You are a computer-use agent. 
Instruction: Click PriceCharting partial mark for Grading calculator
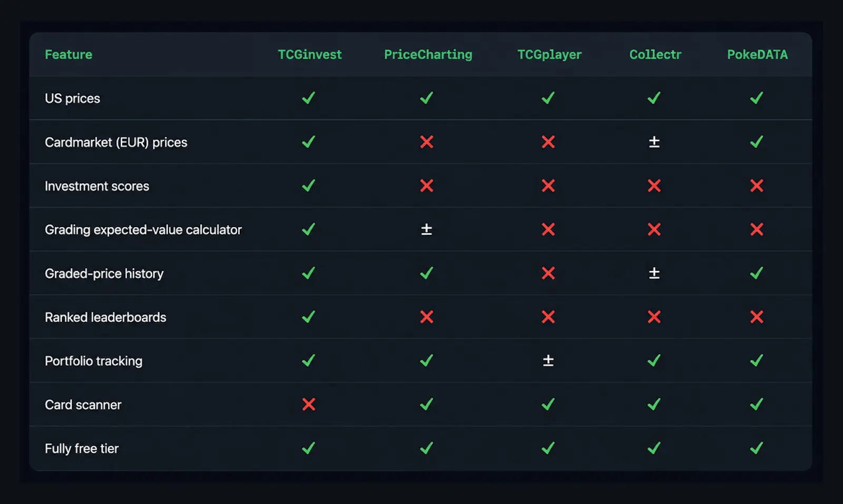427,229
